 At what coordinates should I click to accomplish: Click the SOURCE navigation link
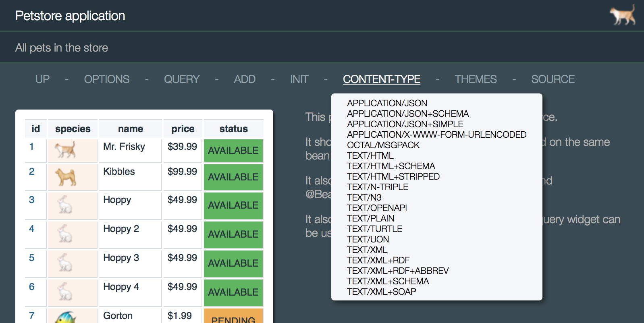[x=553, y=79]
